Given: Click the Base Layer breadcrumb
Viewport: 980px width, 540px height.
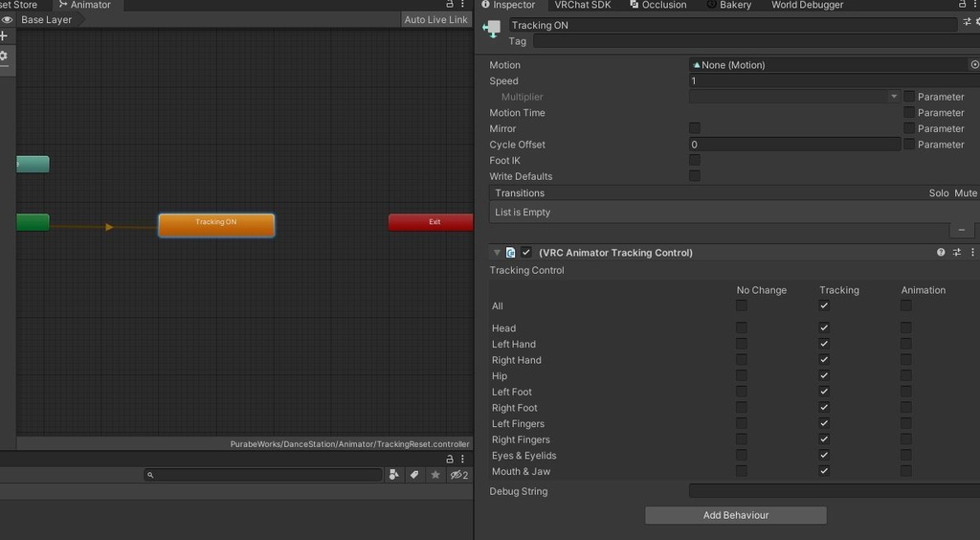Looking at the screenshot, I should pyautogui.click(x=48, y=19).
